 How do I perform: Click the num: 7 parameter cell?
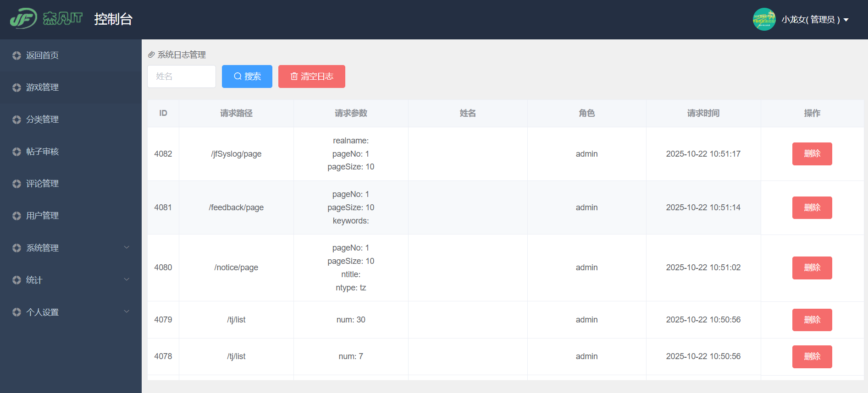tap(351, 356)
